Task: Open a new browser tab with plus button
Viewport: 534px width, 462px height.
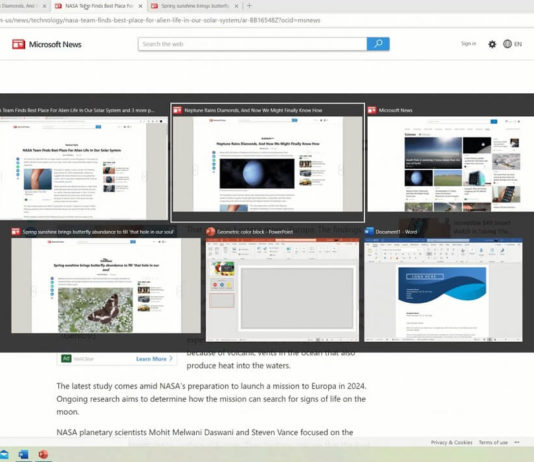Action: click(x=249, y=6)
